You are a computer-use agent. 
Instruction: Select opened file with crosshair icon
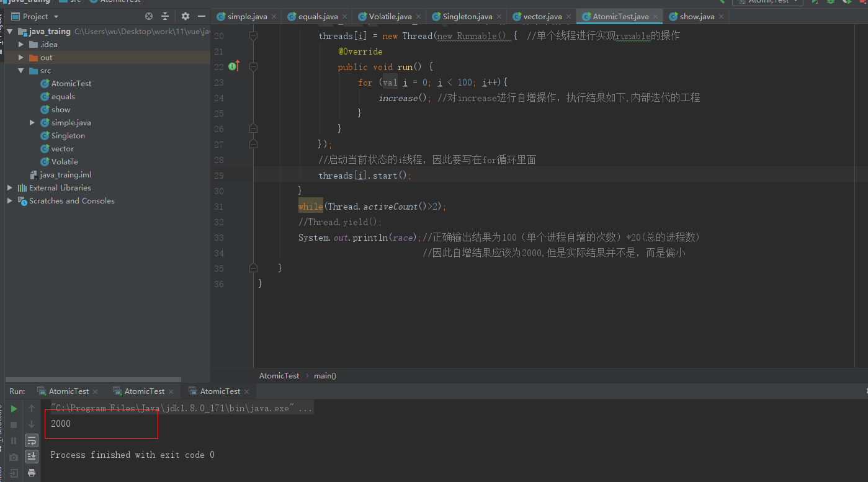[149, 16]
